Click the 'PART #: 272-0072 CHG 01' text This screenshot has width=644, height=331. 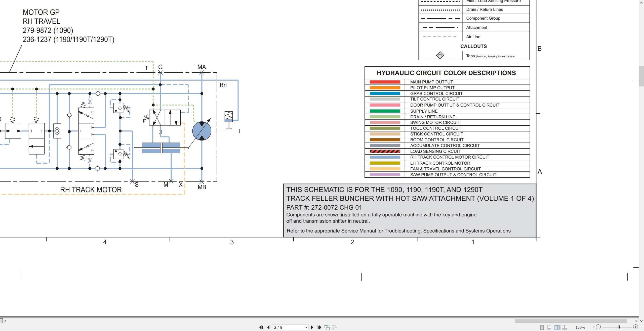pos(324,207)
